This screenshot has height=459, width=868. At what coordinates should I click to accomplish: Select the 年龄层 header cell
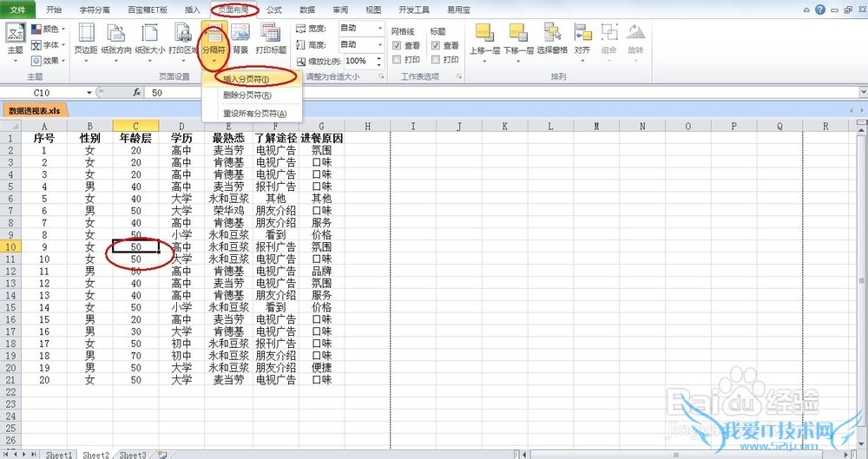click(135, 138)
